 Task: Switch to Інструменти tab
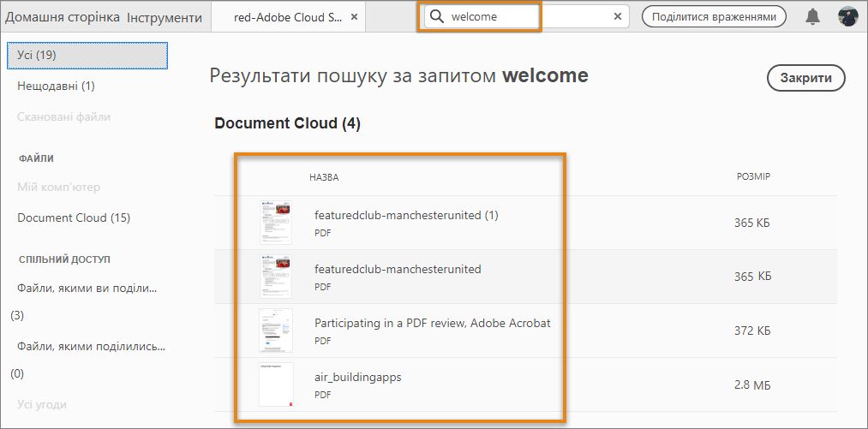click(165, 18)
